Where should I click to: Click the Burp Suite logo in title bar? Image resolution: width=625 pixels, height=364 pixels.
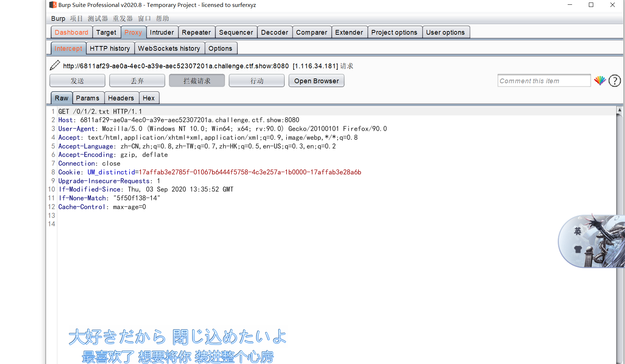click(52, 5)
